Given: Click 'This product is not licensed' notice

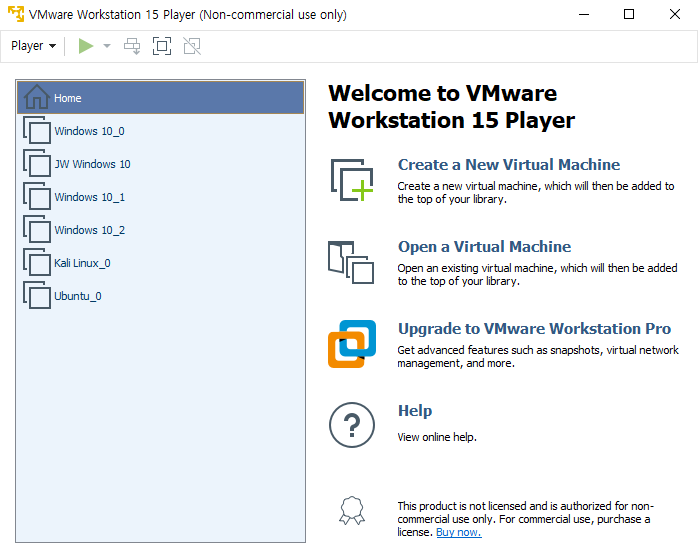Looking at the screenshot, I should pyautogui.click(x=525, y=519).
